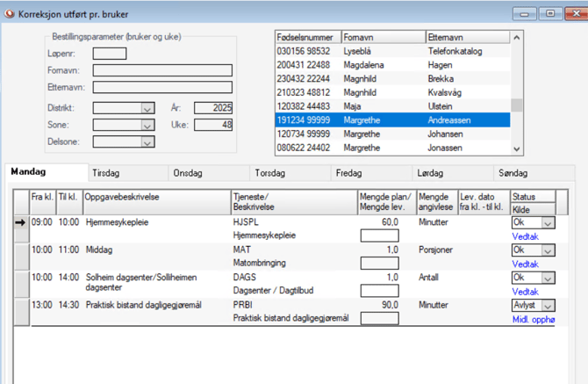
Task: Change Avlyst status dropdown for Praktisk bistand
Action: click(x=548, y=305)
